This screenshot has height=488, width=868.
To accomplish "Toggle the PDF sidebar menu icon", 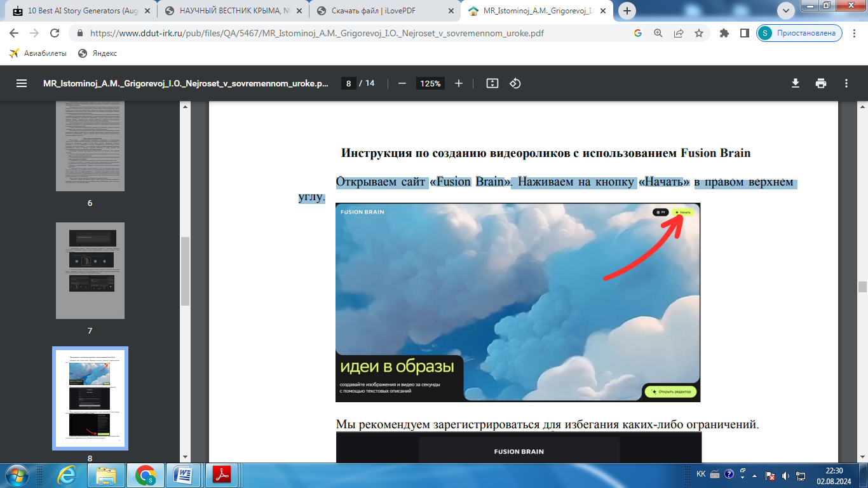I will [x=22, y=83].
